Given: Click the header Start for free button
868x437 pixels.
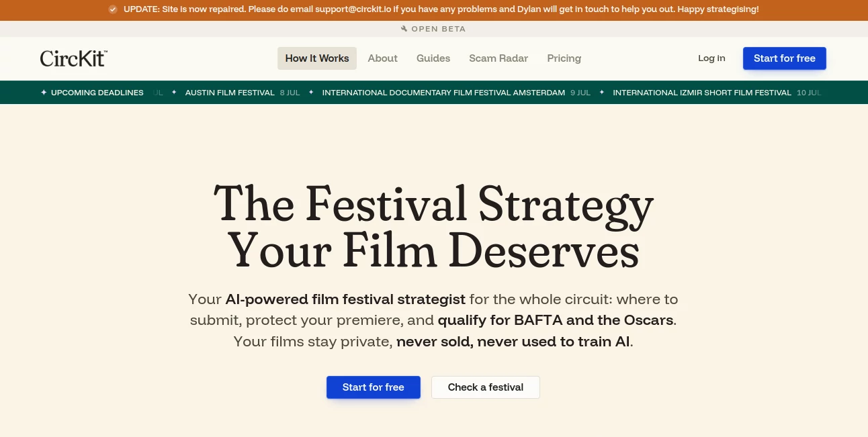Looking at the screenshot, I should pyautogui.click(x=785, y=58).
